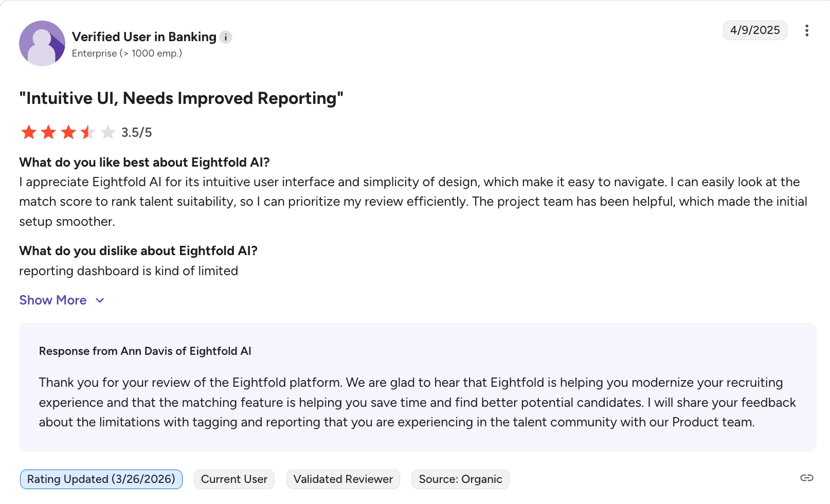Click "Response from Ann Davis of Eightfold AI" header
This screenshot has height=504, width=830.
(145, 351)
